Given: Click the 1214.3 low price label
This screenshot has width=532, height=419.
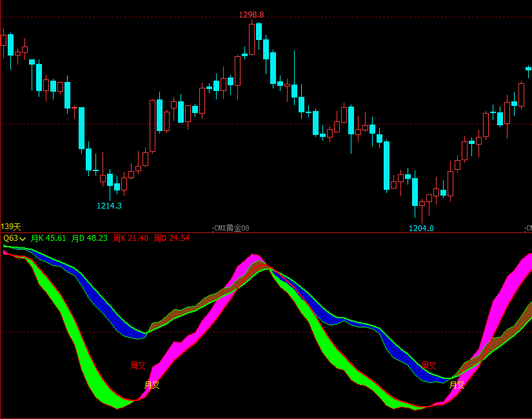Looking at the screenshot, I should pos(109,205).
